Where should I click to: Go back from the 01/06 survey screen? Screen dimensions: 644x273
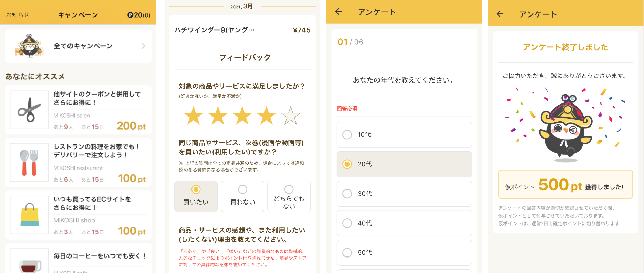(x=339, y=12)
